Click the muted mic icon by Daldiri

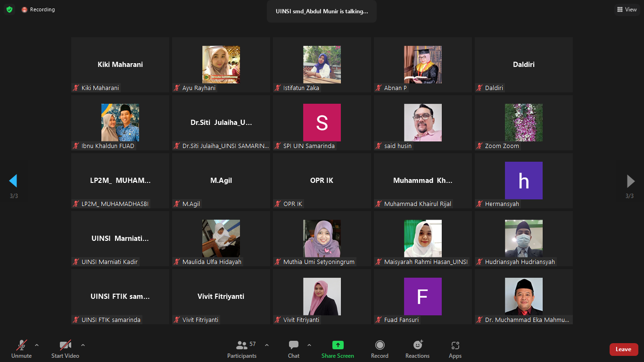pyautogui.click(x=479, y=88)
